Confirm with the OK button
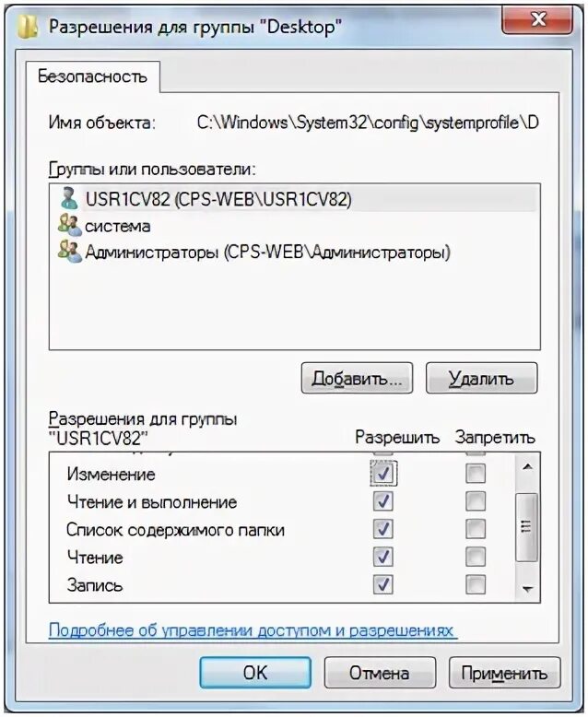 click(x=253, y=673)
